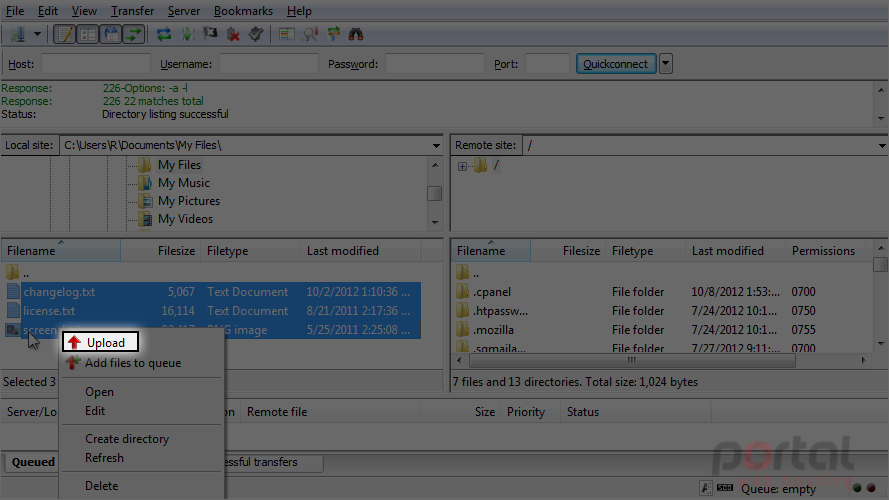
Task: Search for files with binoculars icon
Action: (x=356, y=35)
